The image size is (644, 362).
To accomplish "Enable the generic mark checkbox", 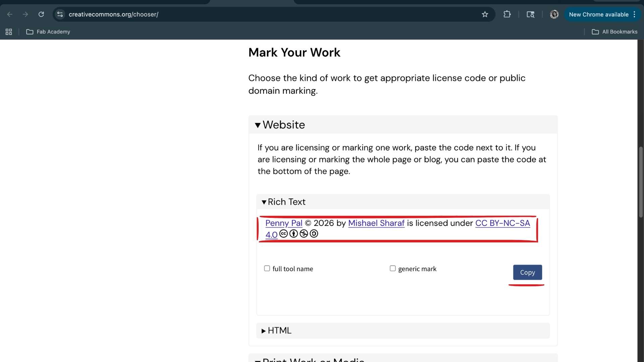I will click(x=393, y=268).
